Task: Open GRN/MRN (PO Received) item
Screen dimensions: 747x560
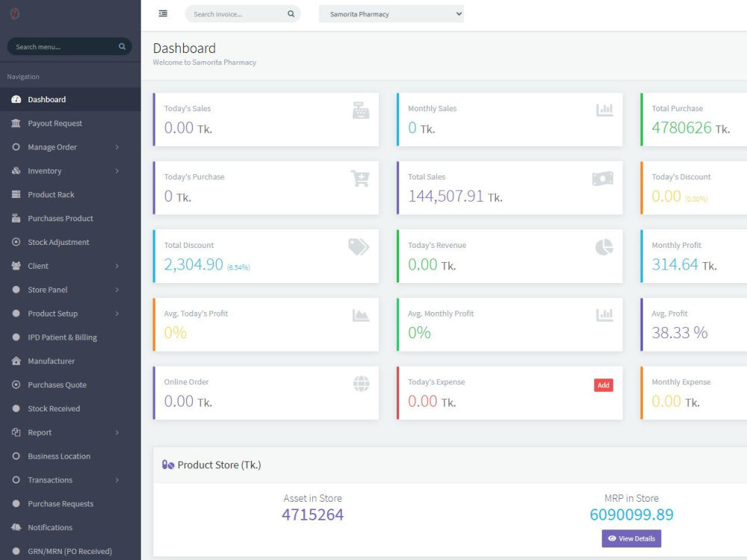Action: [x=70, y=551]
